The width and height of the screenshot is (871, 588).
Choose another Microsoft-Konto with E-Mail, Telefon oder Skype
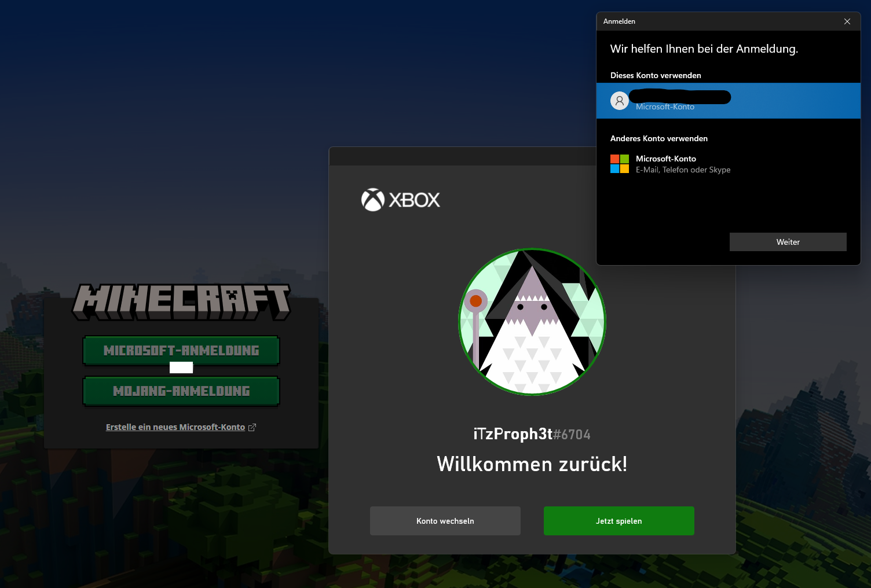(x=729, y=164)
